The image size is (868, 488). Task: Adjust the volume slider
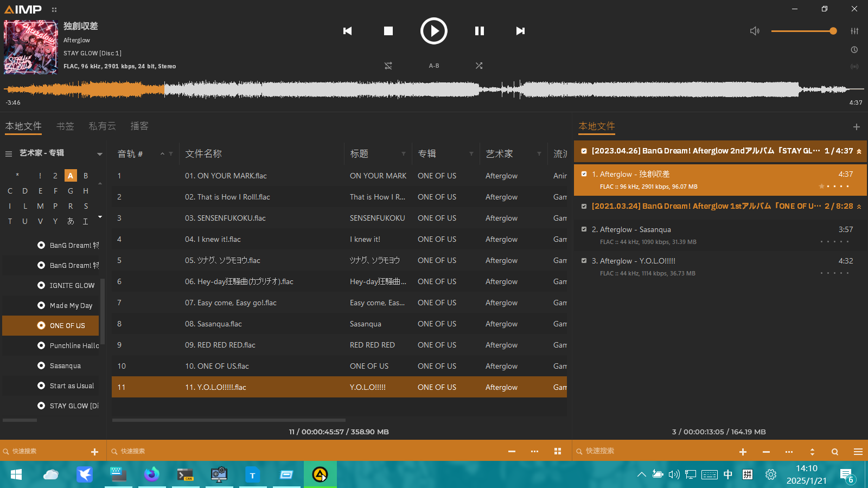804,31
